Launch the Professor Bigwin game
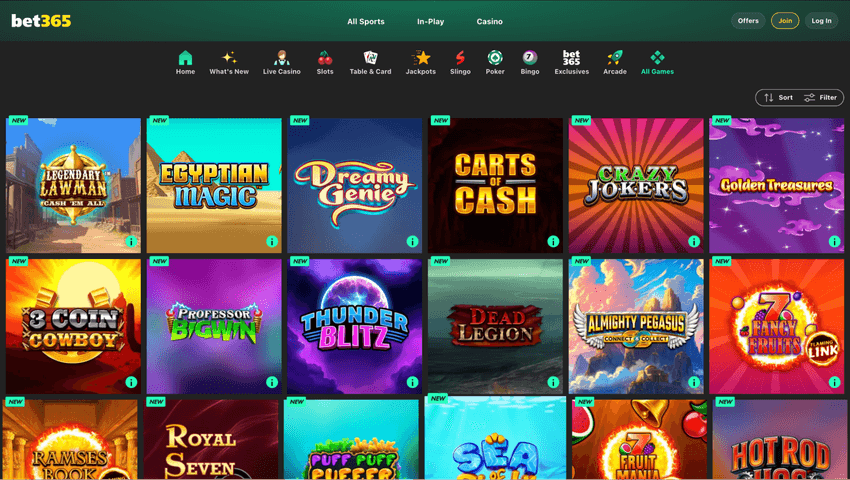The height and width of the screenshot is (480, 850). point(214,327)
